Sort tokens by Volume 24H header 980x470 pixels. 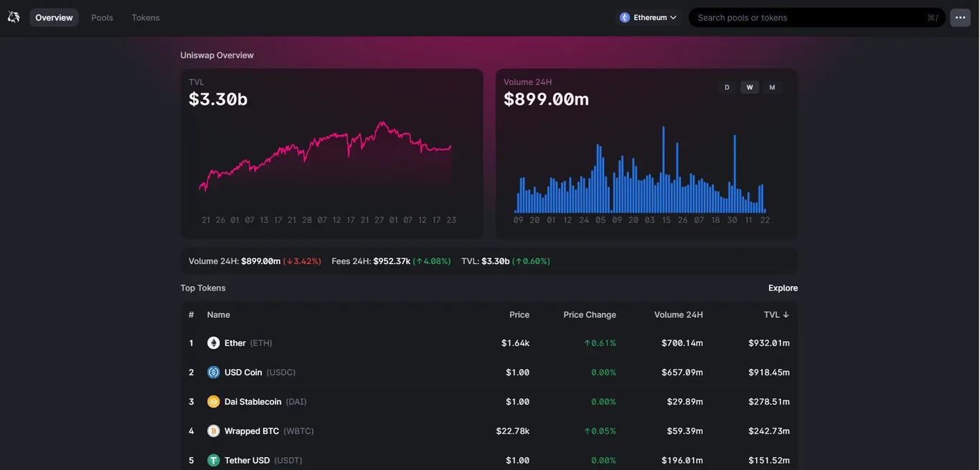click(x=679, y=315)
